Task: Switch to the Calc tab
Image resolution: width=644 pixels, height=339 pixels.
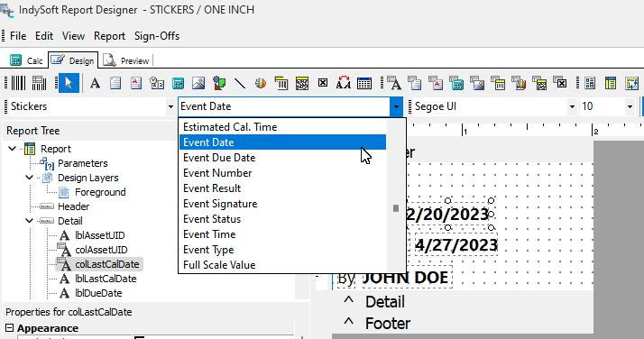Action: [x=26, y=60]
